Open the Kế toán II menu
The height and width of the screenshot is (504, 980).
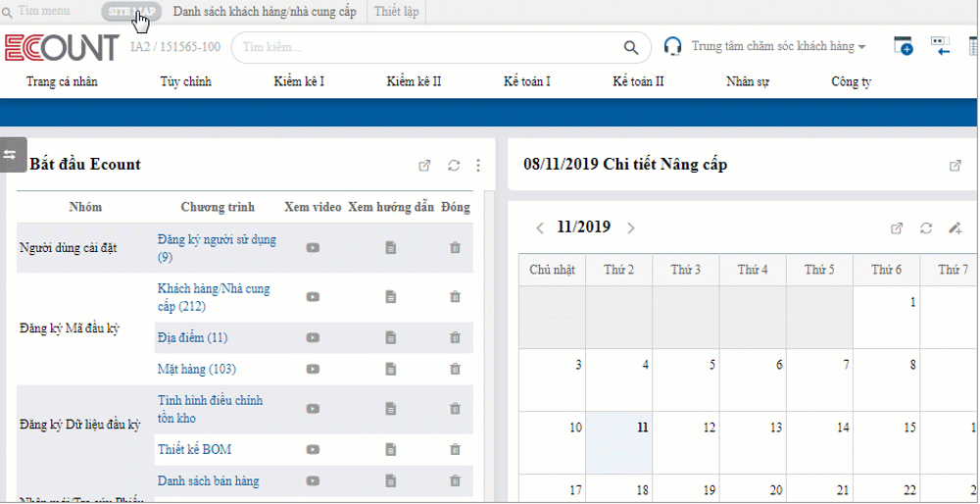[638, 82]
